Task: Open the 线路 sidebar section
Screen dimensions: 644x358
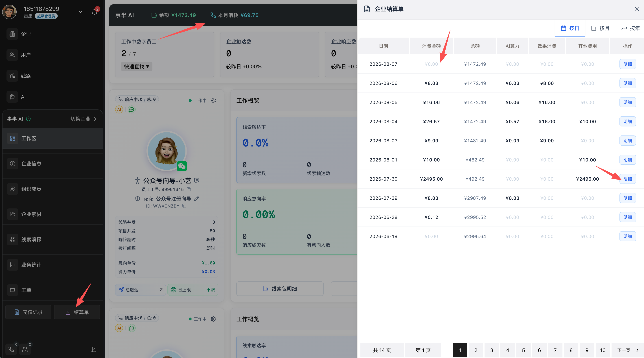Action: pos(52,76)
